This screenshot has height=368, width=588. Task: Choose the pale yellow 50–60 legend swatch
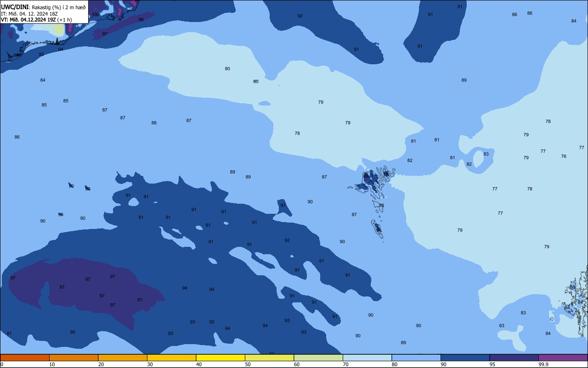tap(269, 357)
